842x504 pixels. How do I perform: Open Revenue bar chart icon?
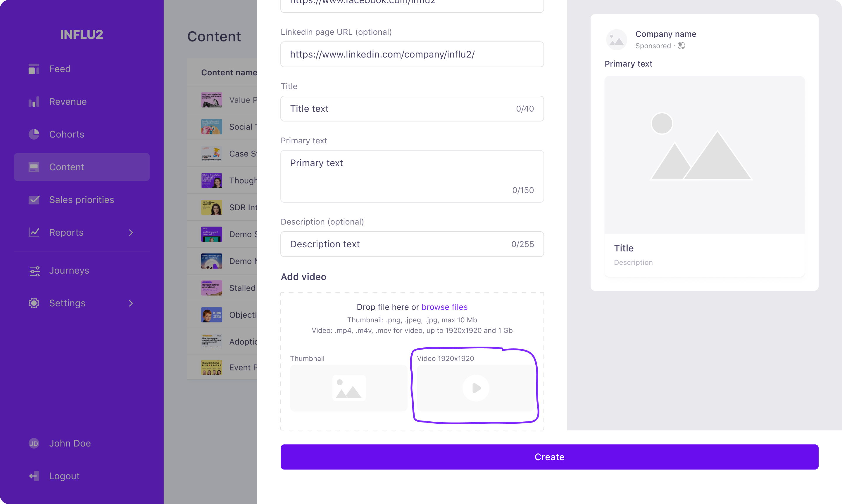[34, 102]
